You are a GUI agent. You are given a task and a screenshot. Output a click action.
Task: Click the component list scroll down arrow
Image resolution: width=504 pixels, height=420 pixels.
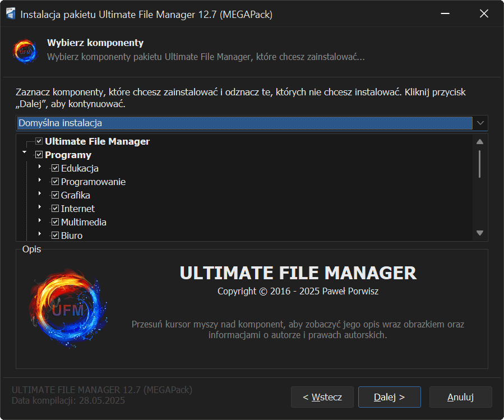480,233
